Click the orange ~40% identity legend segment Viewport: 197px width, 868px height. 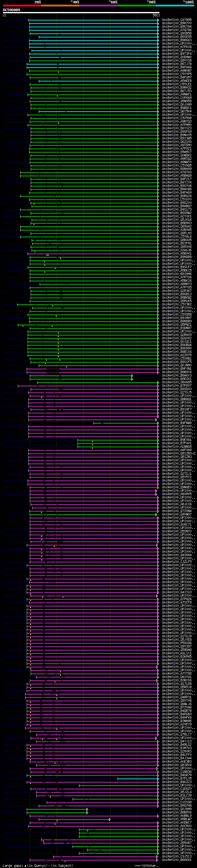[x=60, y=6]
